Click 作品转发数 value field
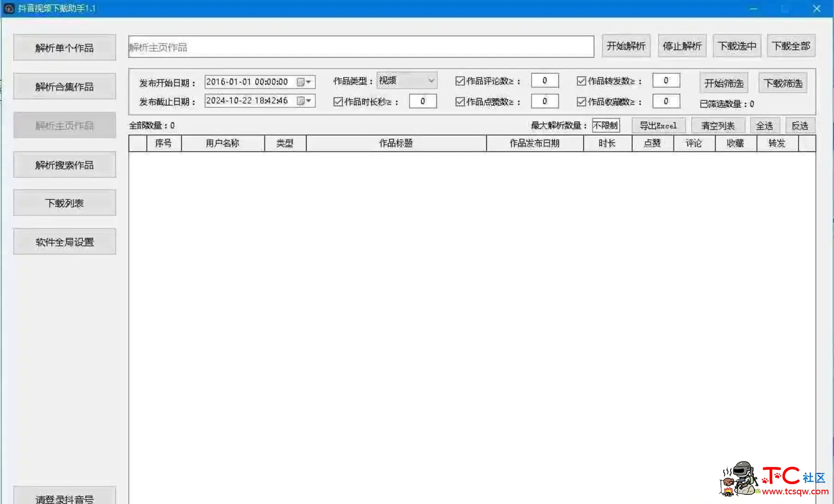834x504 pixels. click(x=666, y=80)
